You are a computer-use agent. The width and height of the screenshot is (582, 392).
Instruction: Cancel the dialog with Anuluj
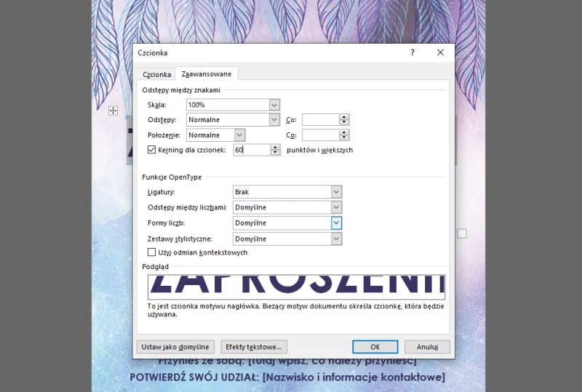tap(427, 347)
